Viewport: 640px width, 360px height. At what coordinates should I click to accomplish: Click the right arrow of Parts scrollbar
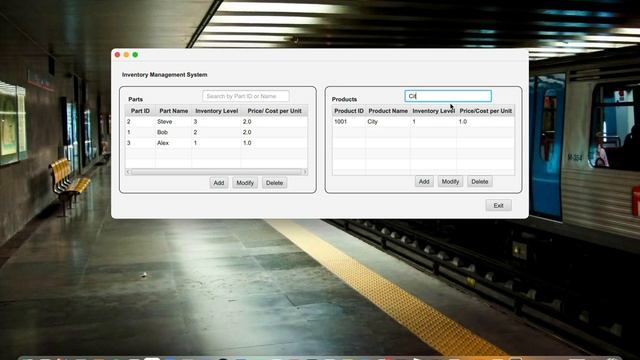(304, 172)
